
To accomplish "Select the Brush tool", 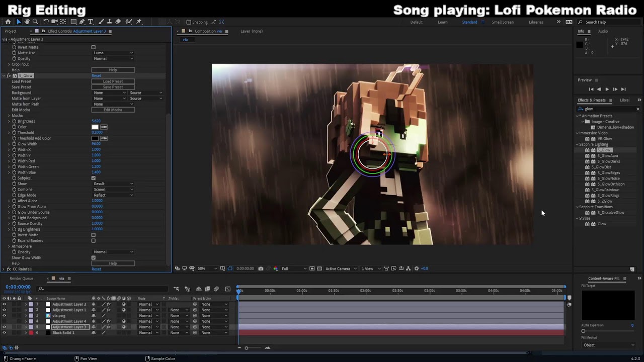I will pyautogui.click(x=101, y=22).
